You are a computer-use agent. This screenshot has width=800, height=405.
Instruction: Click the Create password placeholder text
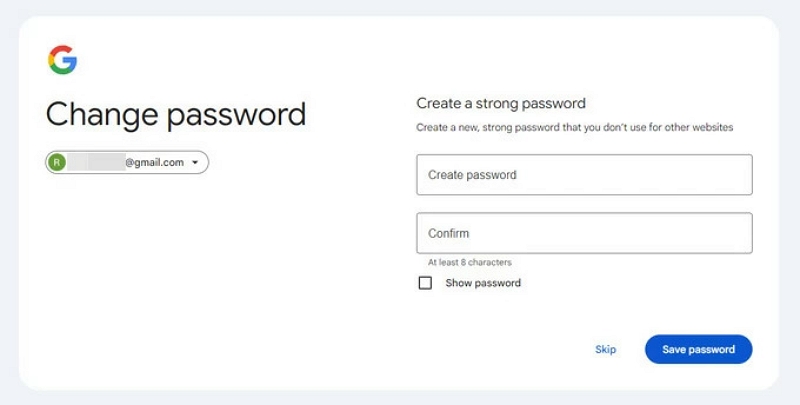click(x=472, y=175)
